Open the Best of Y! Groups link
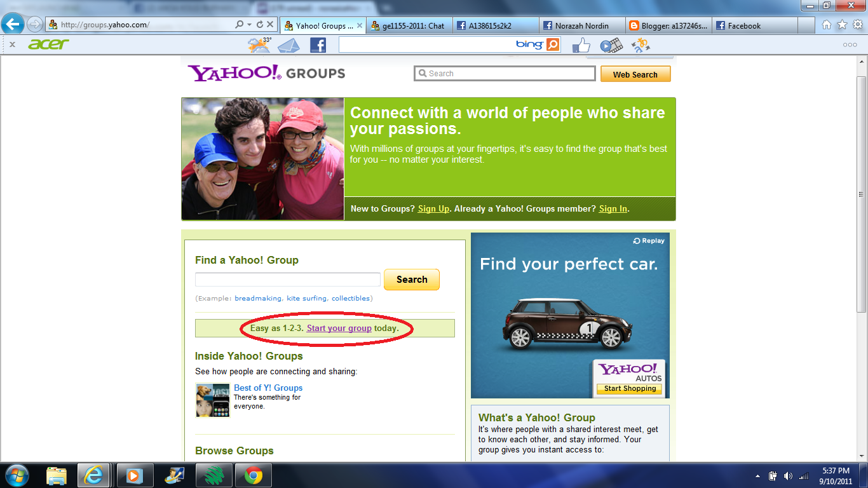 tap(268, 388)
